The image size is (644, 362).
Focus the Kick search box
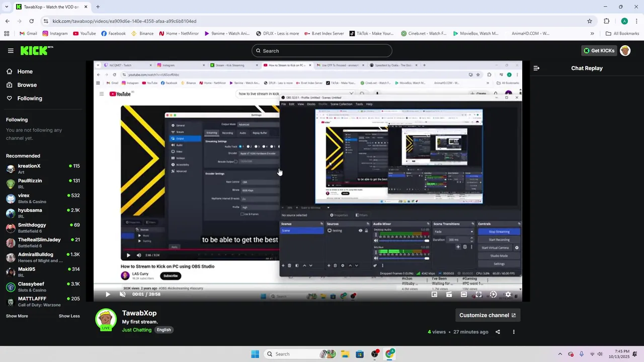322,51
